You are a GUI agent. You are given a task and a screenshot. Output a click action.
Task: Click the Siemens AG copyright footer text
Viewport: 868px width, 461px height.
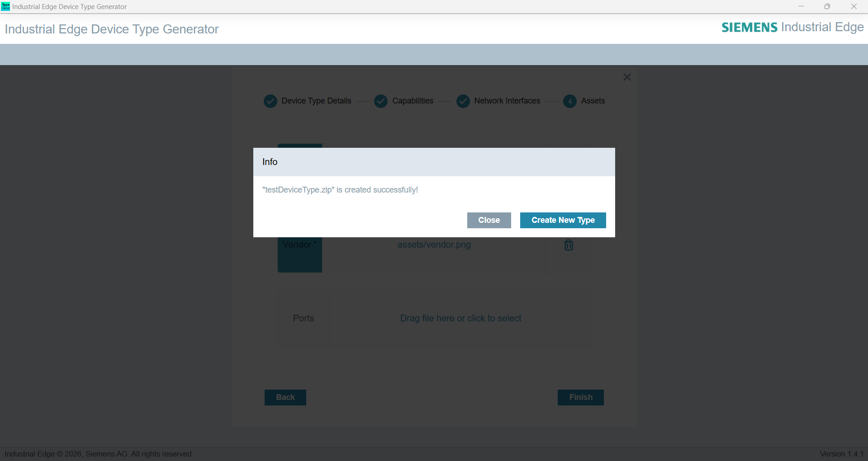[98, 454]
